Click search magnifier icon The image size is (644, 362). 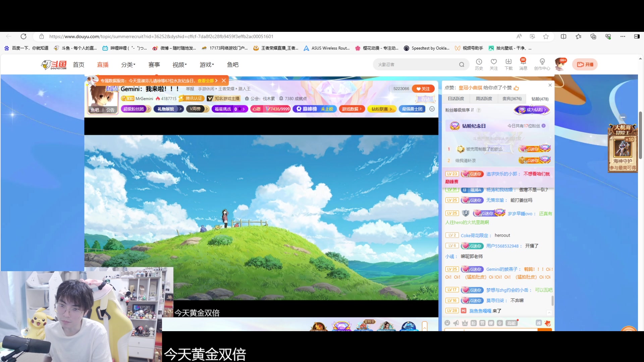462,64
